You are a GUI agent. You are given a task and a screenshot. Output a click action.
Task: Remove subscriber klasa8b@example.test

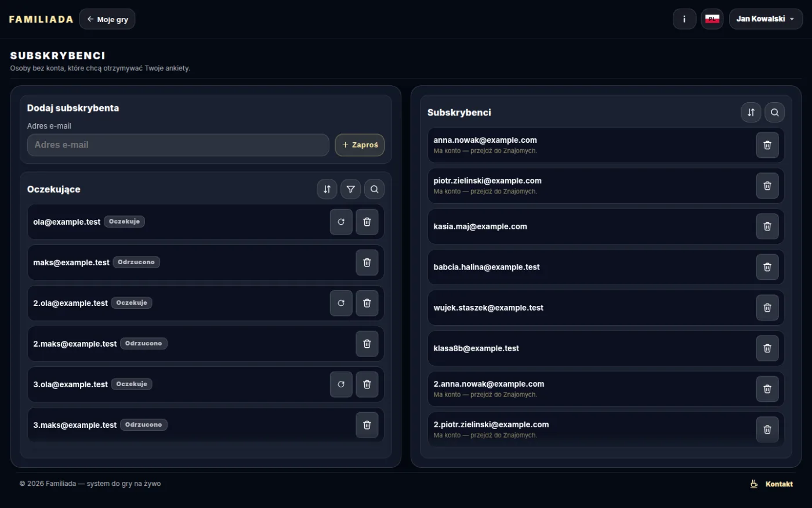(x=767, y=348)
